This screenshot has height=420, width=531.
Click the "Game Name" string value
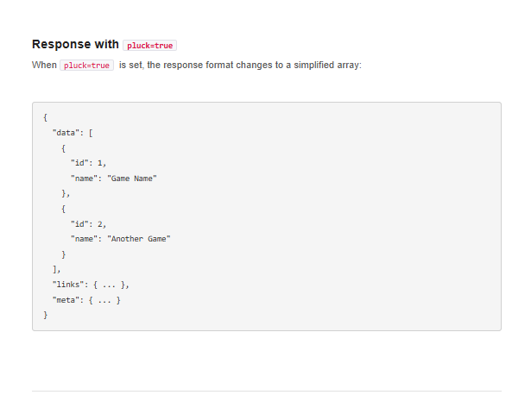(132, 178)
